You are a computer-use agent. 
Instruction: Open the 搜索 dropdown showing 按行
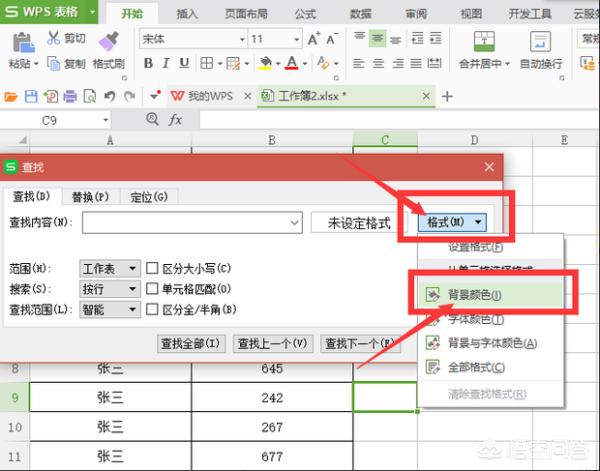point(110,289)
